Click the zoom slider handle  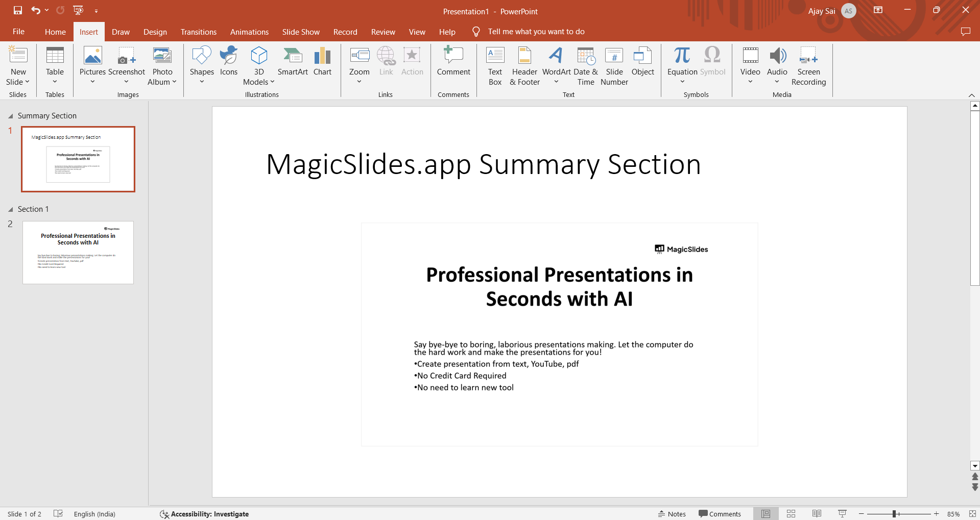894,514
